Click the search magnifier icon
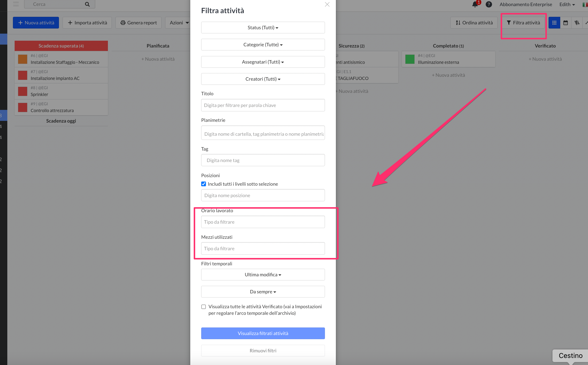Screen dimensions: 588x365 tap(87, 4)
